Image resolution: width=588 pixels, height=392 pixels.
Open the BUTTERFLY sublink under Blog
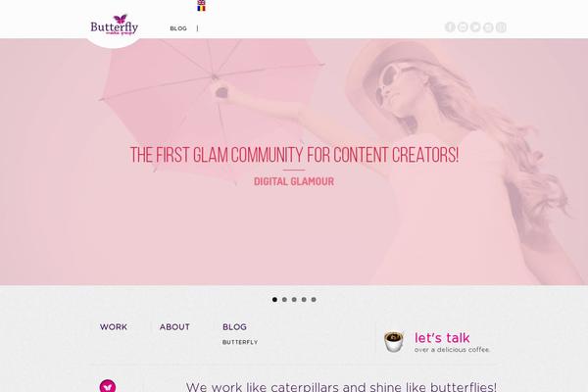[x=240, y=342]
